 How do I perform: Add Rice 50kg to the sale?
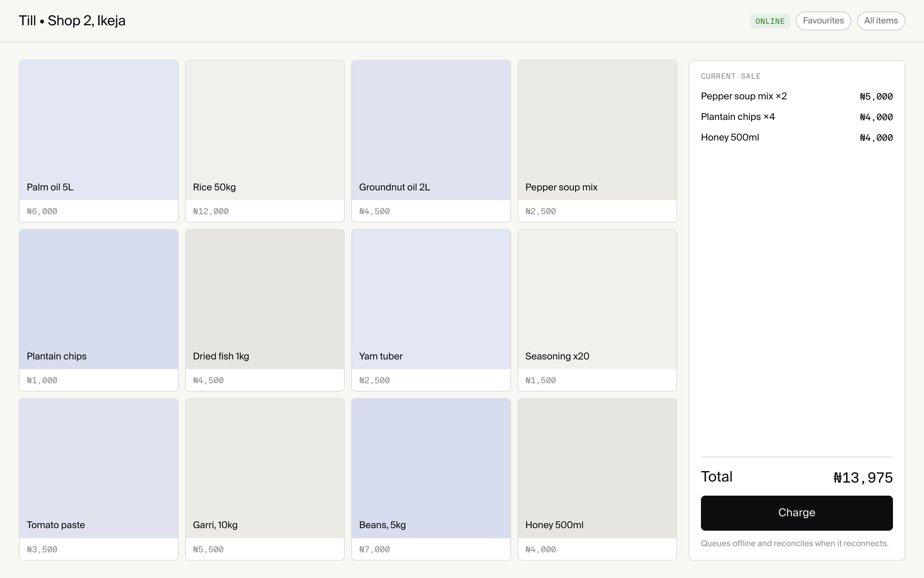tap(265, 141)
